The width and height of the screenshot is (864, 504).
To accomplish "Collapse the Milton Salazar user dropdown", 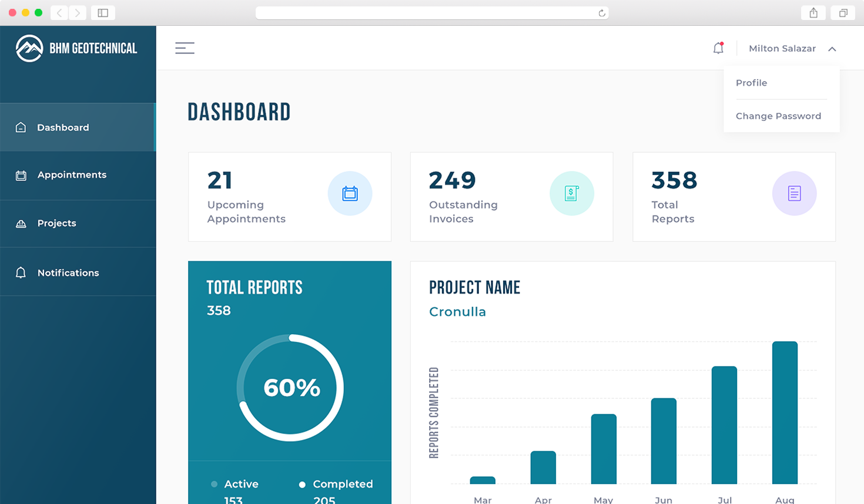I will click(x=832, y=49).
